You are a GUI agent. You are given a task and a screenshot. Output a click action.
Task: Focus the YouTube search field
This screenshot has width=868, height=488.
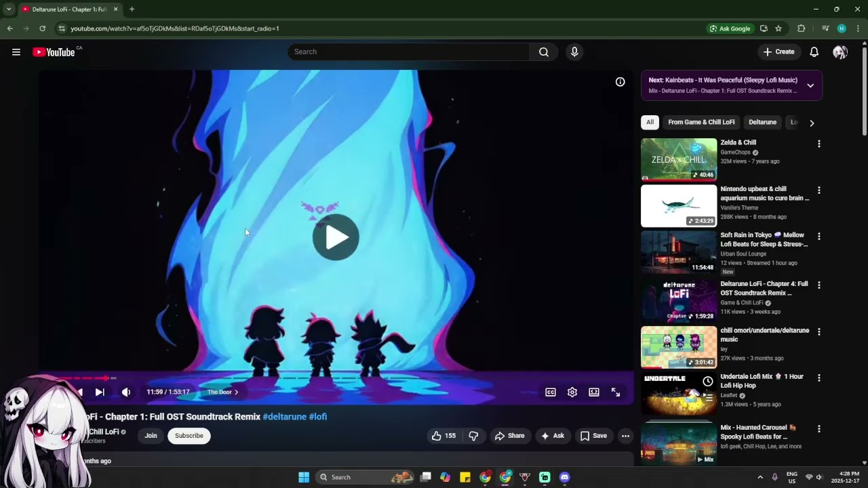(409, 52)
